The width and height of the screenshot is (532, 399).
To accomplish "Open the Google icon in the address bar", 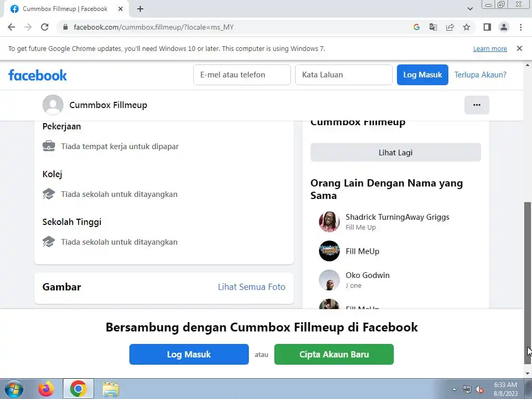I will click(416, 27).
